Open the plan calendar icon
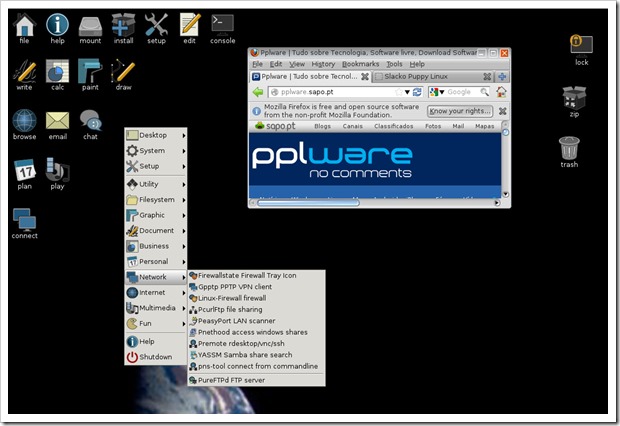Screen dimensions: 620x426 click(x=25, y=174)
